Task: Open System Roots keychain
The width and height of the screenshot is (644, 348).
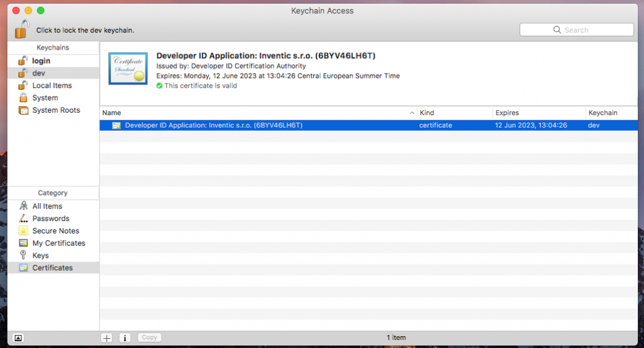Action: click(x=53, y=110)
